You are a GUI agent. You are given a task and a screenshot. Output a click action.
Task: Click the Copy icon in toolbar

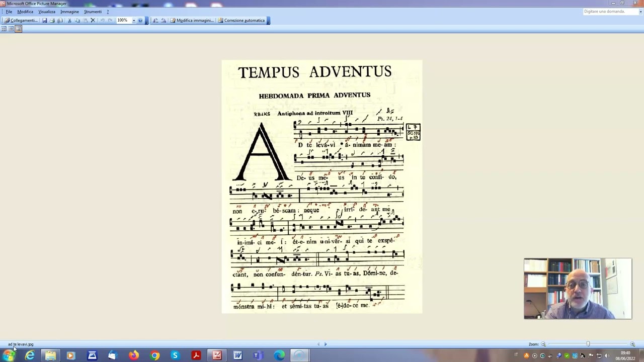pyautogui.click(x=77, y=21)
